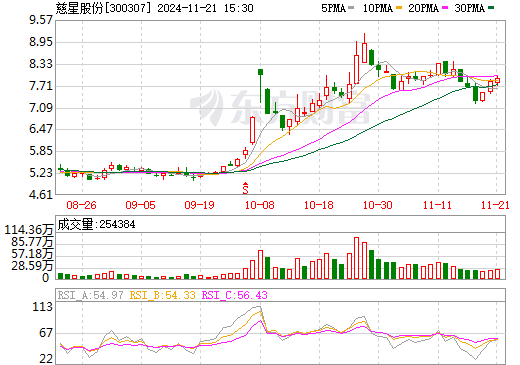Click the 10-08 date axis label
Viewport: 520px width, 365px height.
pyautogui.click(x=260, y=205)
